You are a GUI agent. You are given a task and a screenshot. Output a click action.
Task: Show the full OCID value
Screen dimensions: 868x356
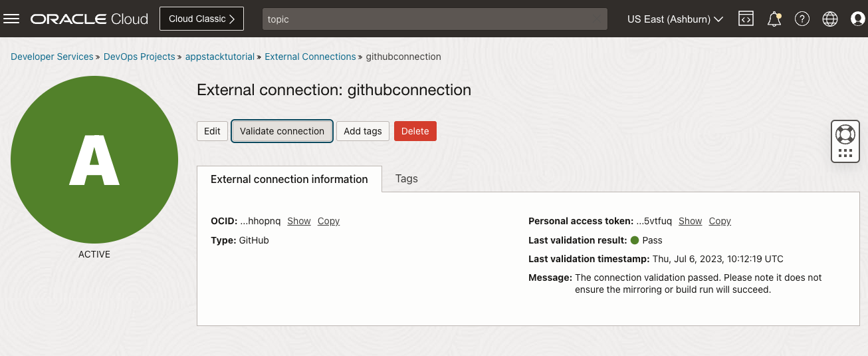[299, 221]
